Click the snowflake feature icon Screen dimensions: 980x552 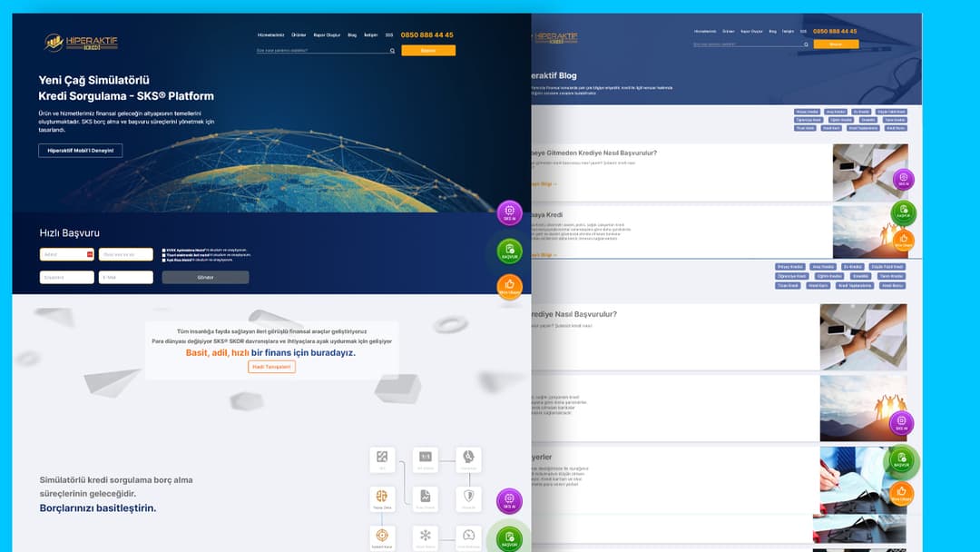425,537
